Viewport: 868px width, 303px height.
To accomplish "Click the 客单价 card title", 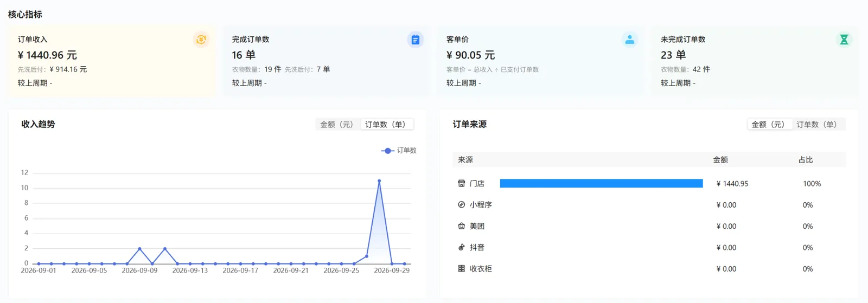I will [x=457, y=40].
